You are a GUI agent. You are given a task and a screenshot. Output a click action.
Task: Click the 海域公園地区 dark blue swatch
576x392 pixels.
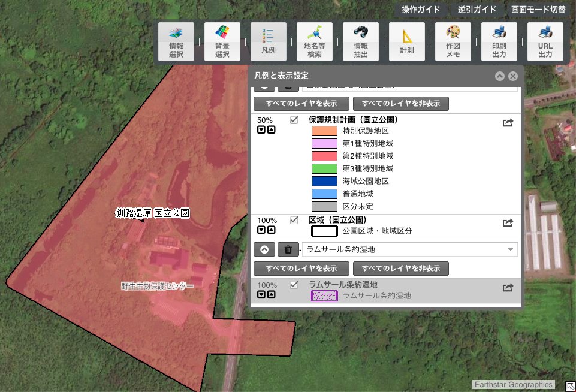[x=324, y=181]
